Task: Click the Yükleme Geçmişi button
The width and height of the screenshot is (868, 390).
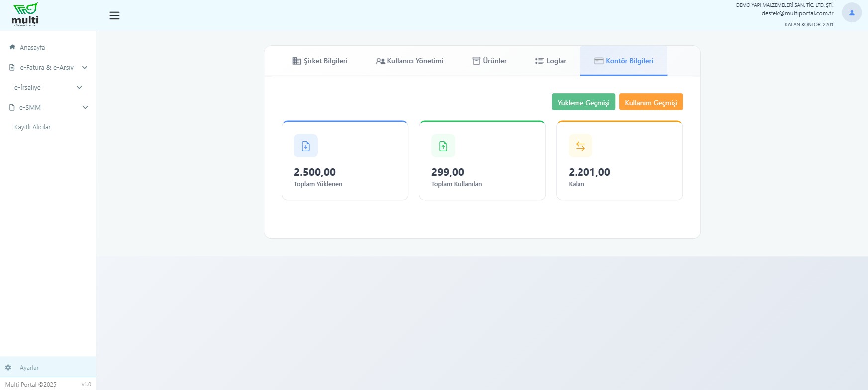Action: point(583,102)
